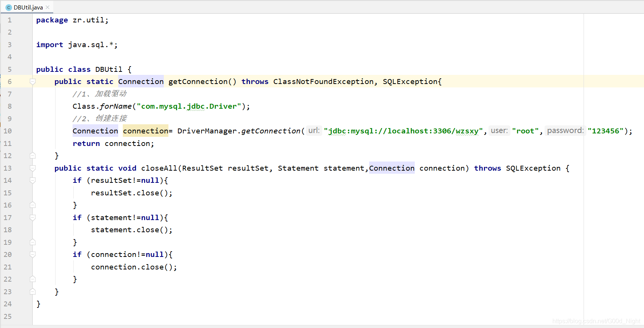Click comment '//1、加载驱动'

pyautogui.click(x=100, y=94)
